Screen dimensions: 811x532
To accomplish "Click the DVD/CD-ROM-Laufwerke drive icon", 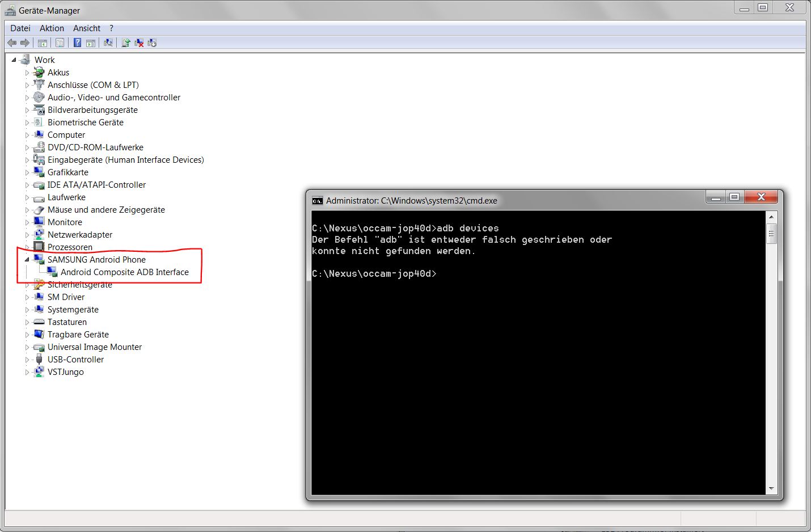I will click(39, 147).
